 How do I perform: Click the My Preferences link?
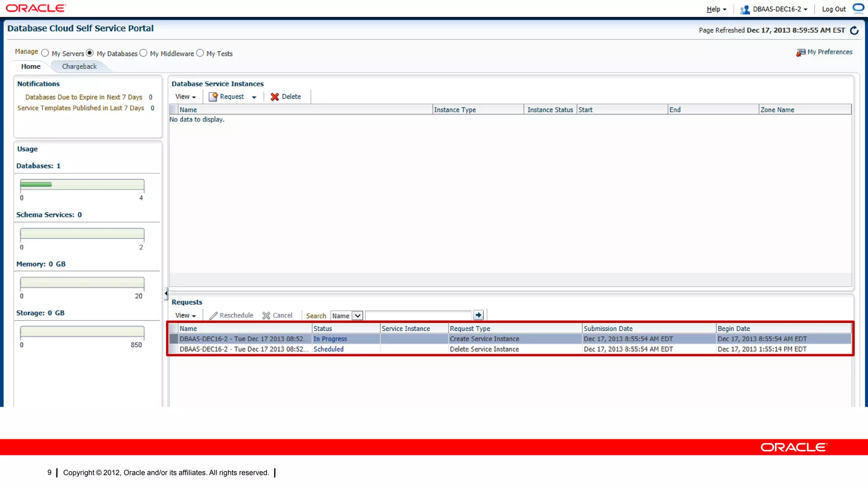tap(830, 52)
